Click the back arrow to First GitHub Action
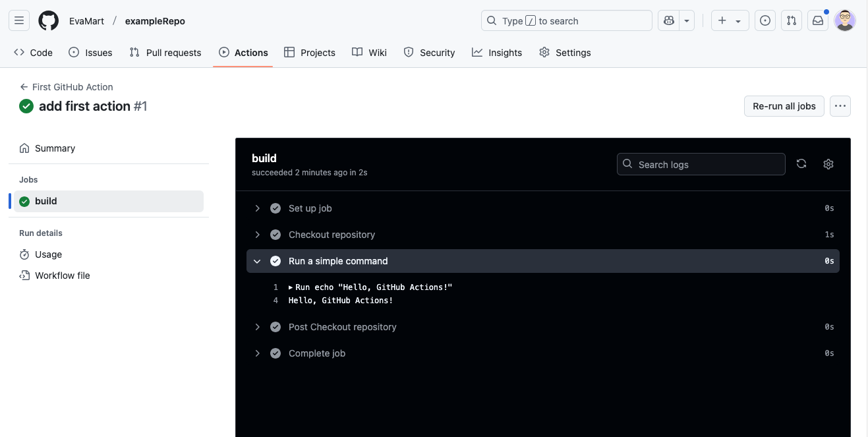This screenshot has height=437, width=868. click(x=23, y=86)
